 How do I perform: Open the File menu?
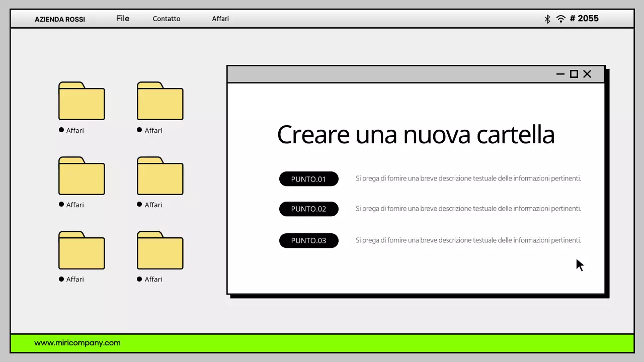[x=122, y=18]
